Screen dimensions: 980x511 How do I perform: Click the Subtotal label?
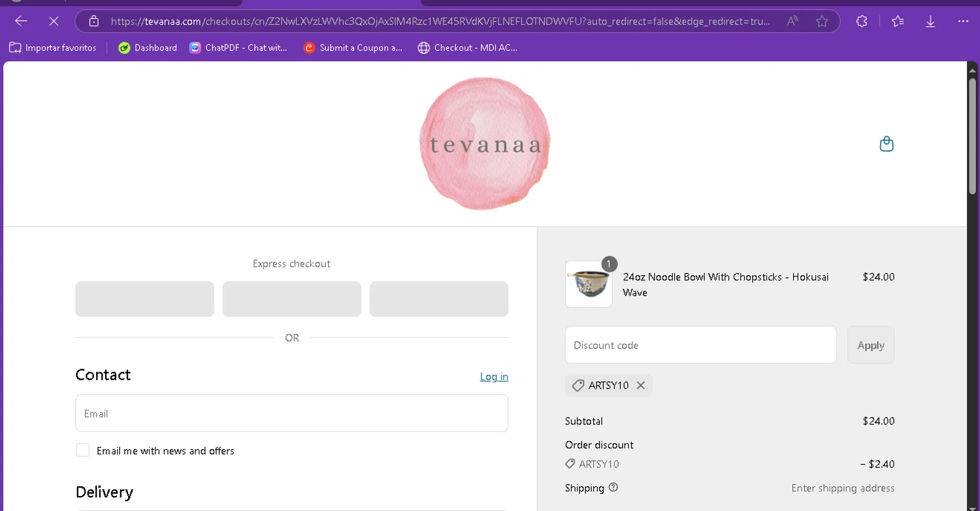pyautogui.click(x=584, y=421)
